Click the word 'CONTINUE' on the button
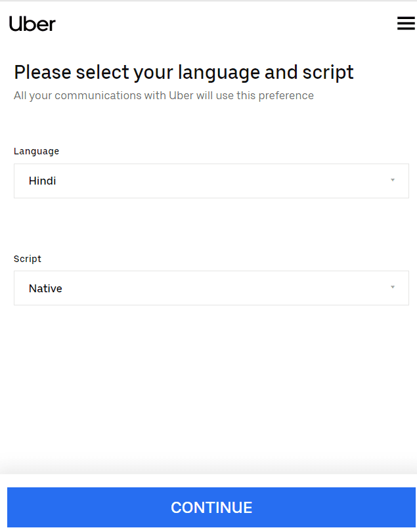Screen dimensions: 417x532 211,508
